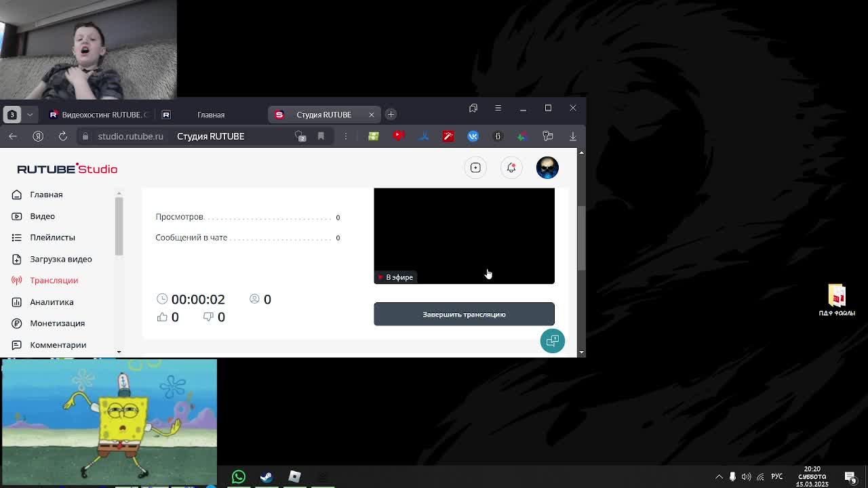Click the Завершить трансляцию button

coord(464,314)
